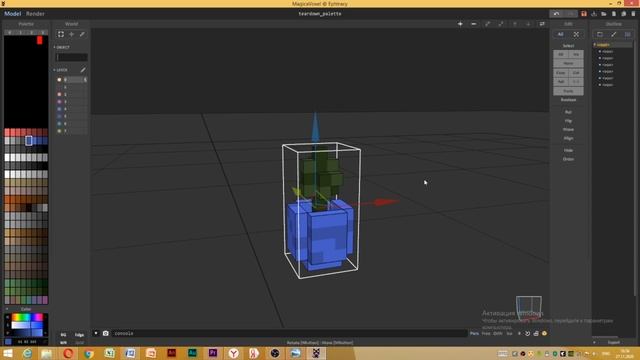Click the download-style save-as icon
The height and width of the screenshot is (360, 640).
(x=594, y=14)
